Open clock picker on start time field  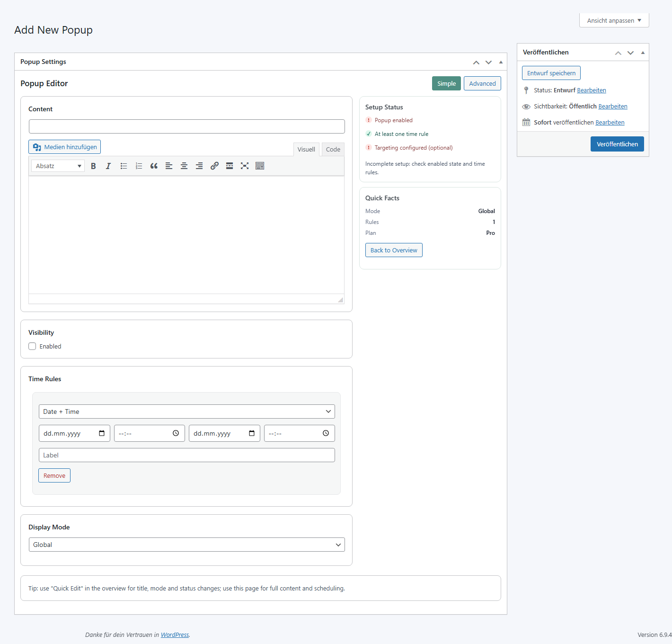(176, 433)
